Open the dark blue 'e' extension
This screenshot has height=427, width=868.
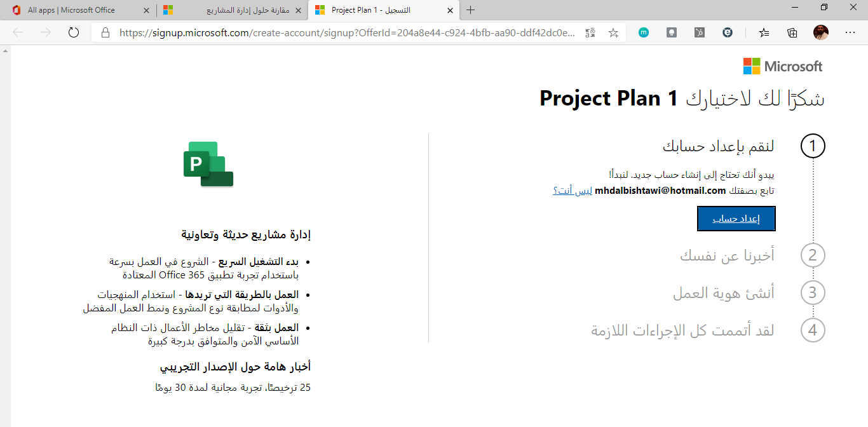[728, 32]
